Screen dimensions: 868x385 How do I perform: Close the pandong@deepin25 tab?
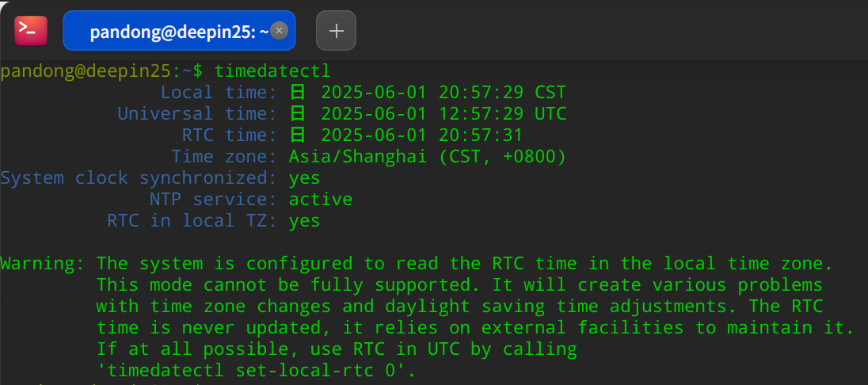(279, 30)
